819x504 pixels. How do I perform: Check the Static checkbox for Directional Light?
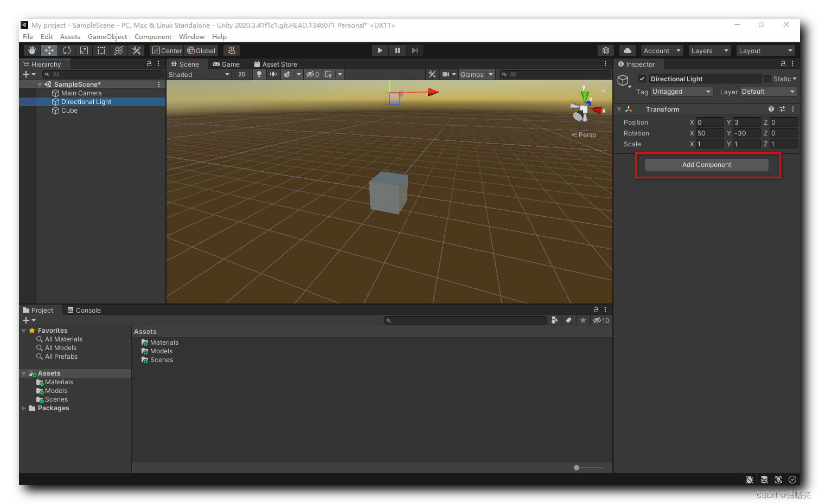point(767,79)
